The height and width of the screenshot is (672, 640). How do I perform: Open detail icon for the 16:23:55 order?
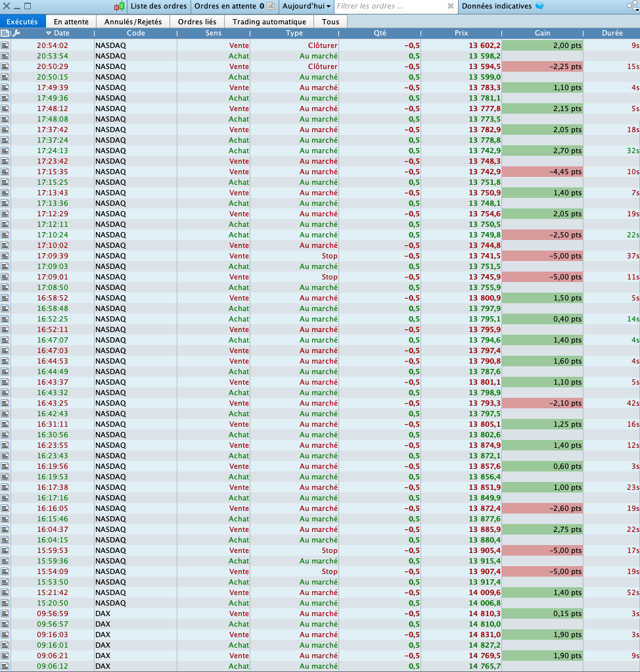[x=5, y=445]
